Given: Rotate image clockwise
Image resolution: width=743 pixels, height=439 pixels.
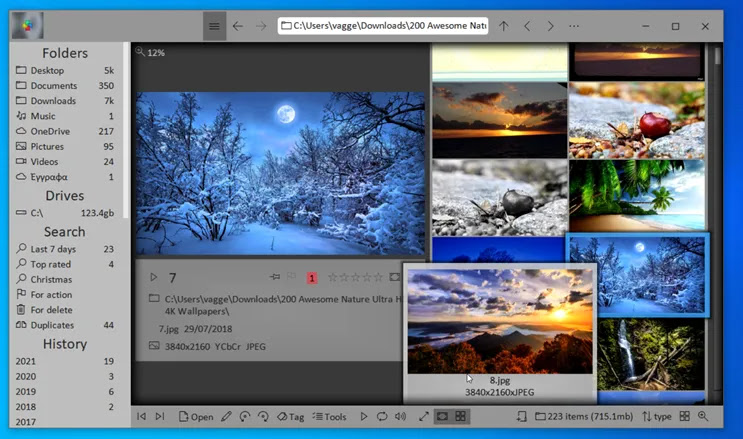Looking at the screenshot, I should click(263, 416).
